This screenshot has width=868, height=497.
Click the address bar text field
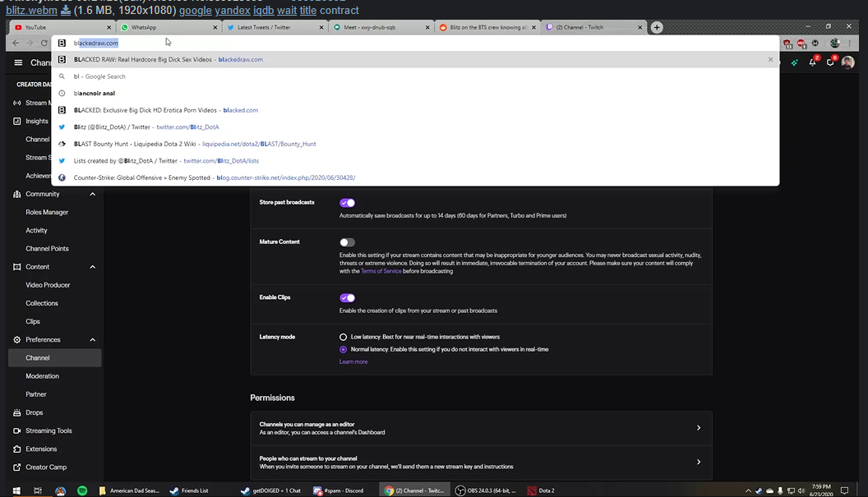click(x=415, y=44)
